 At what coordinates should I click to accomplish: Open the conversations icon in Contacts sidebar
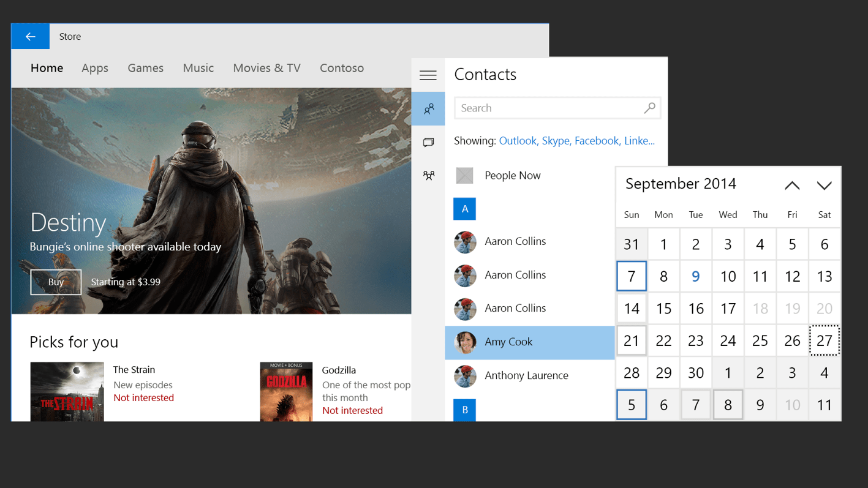point(428,141)
